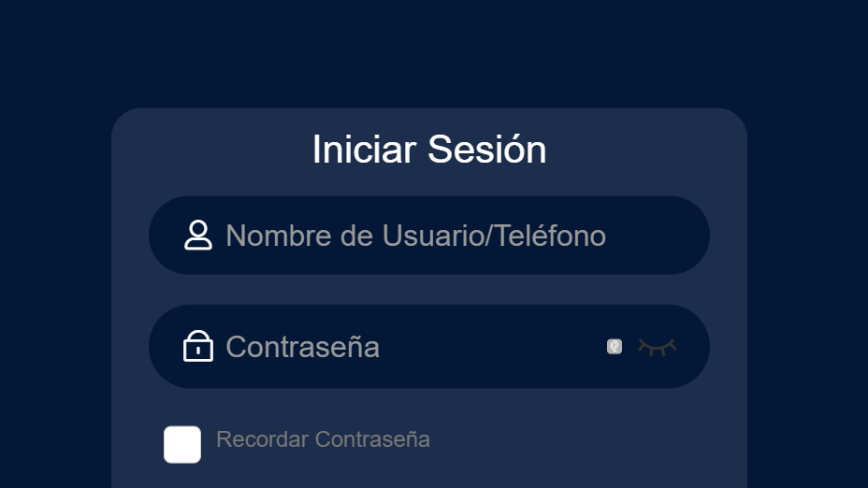Toggle password visibility with the closed eye

[x=657, y=347]
